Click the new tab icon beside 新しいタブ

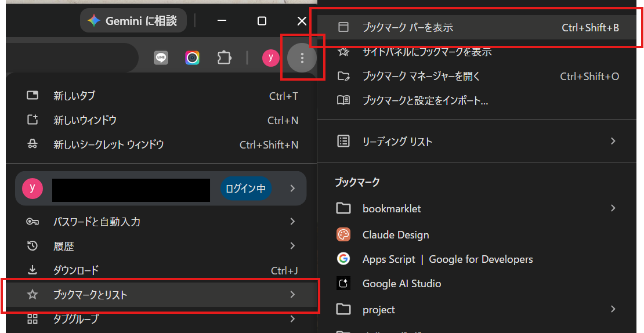click(32, 96)
